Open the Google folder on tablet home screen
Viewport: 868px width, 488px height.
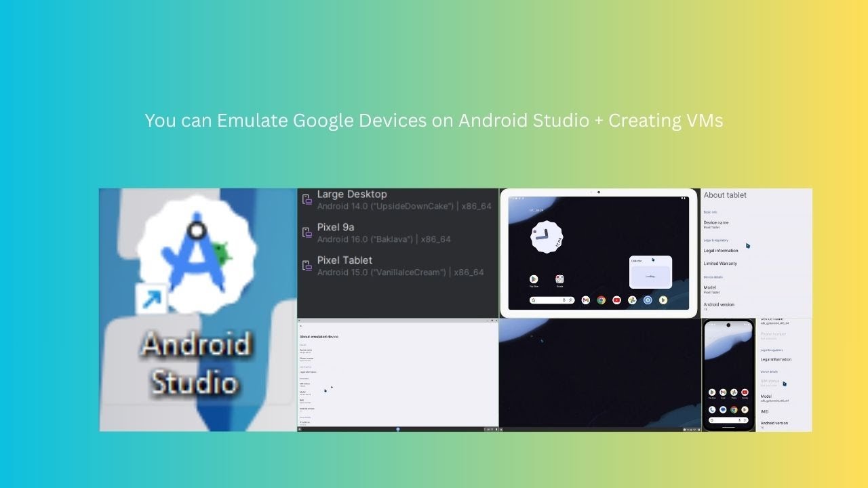pos(559,279)
